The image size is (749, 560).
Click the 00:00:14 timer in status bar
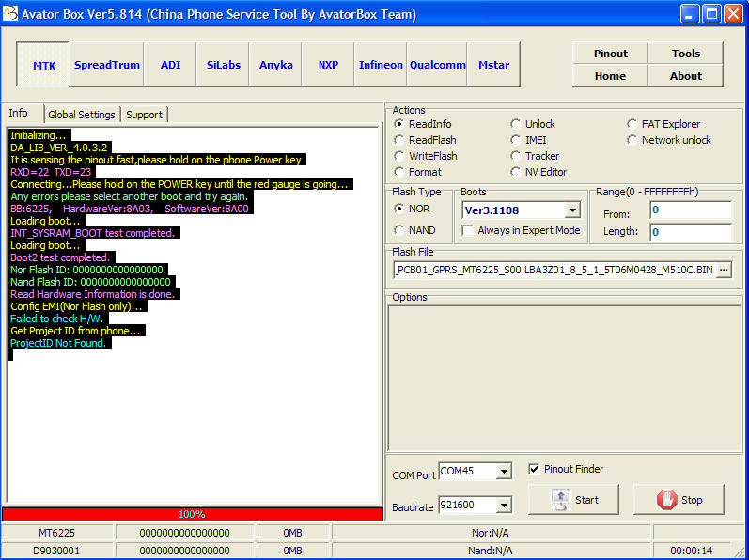click(x=690, y=551)
